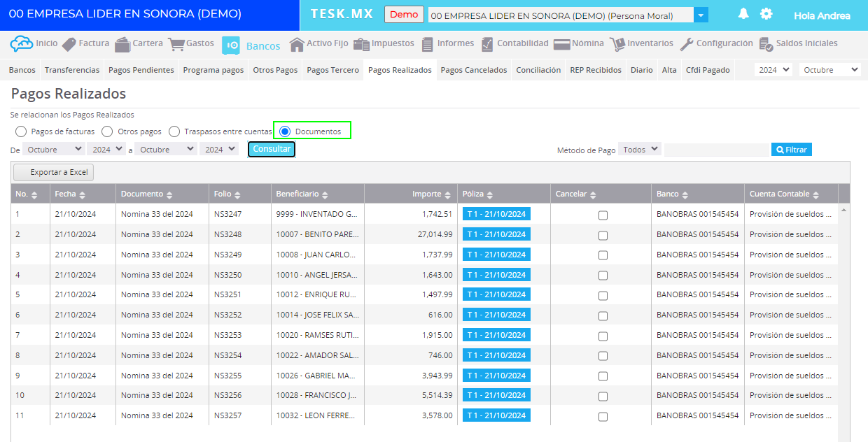Select Otros pagos radio button
The height and width of the screenshot is (442, 868).
point(107,131)
